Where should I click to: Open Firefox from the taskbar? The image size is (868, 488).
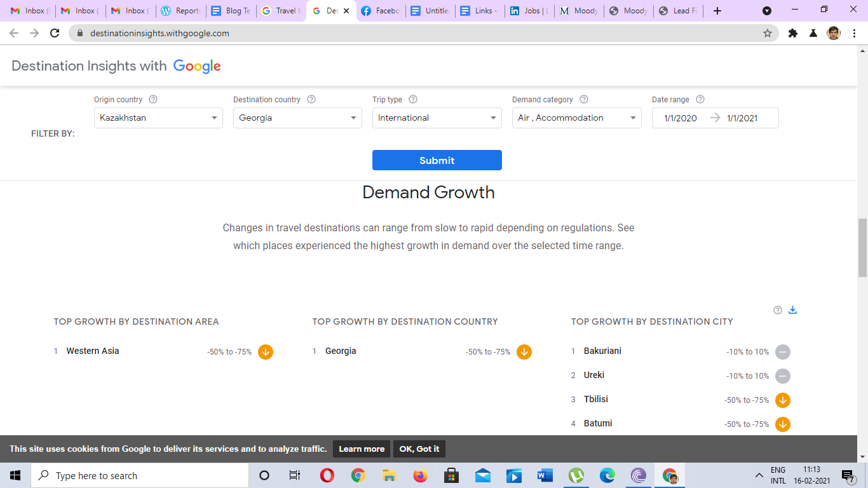[421, 475]
